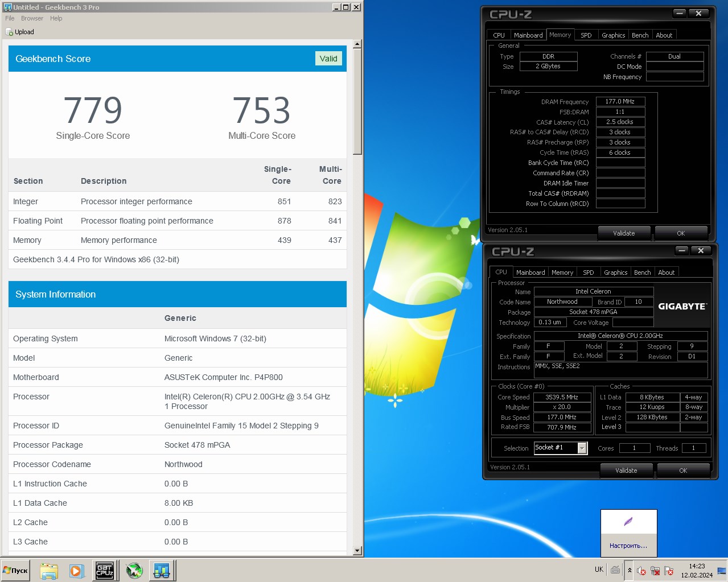Open the File menu in Geekbench
728x582 pixels.
coord(10,18)
